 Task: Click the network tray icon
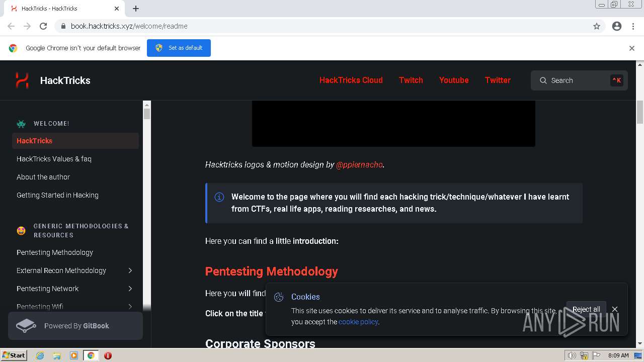(x=584, y=355)
